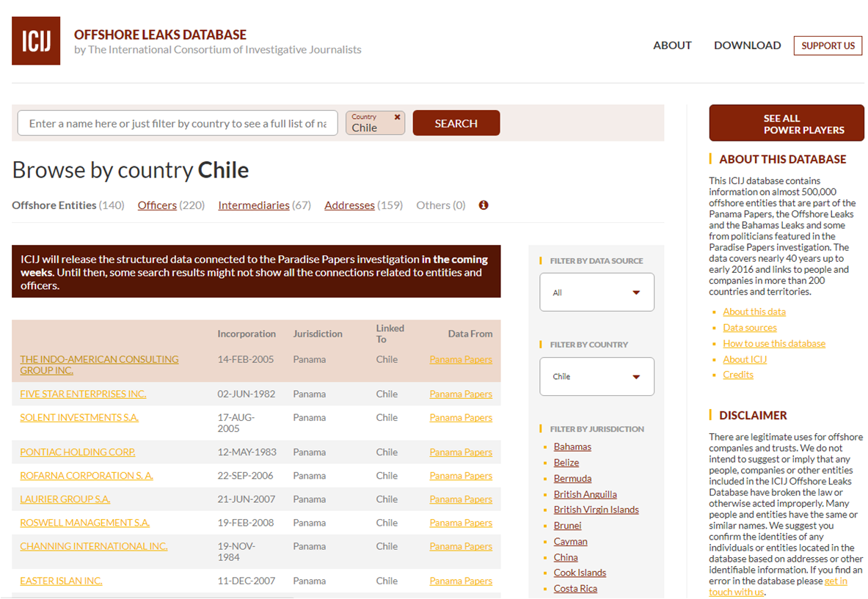
Task: Click Panama Papers link for Laurier Group row
Action: (x=461, y=499)
